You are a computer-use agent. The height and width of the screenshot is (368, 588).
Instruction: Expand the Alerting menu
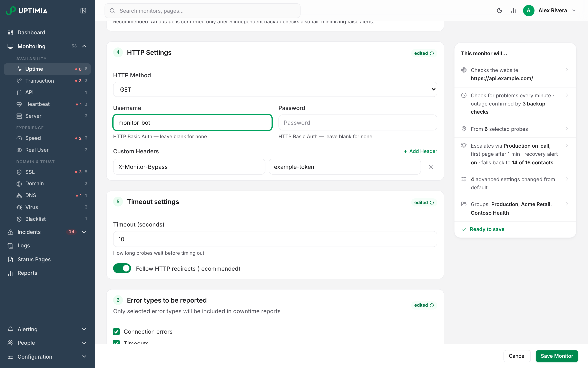coord(84,329)
